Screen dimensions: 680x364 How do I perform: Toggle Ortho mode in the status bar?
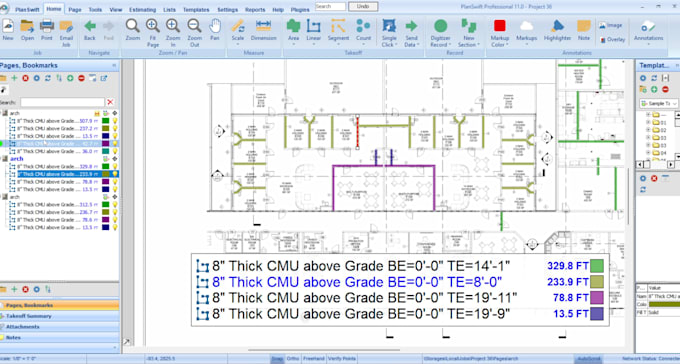[293, 359]
